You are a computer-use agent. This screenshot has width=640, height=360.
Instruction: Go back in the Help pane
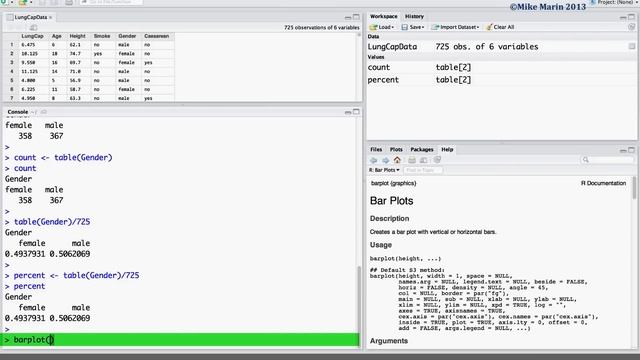pyautogui.click(x=373, y=160)
